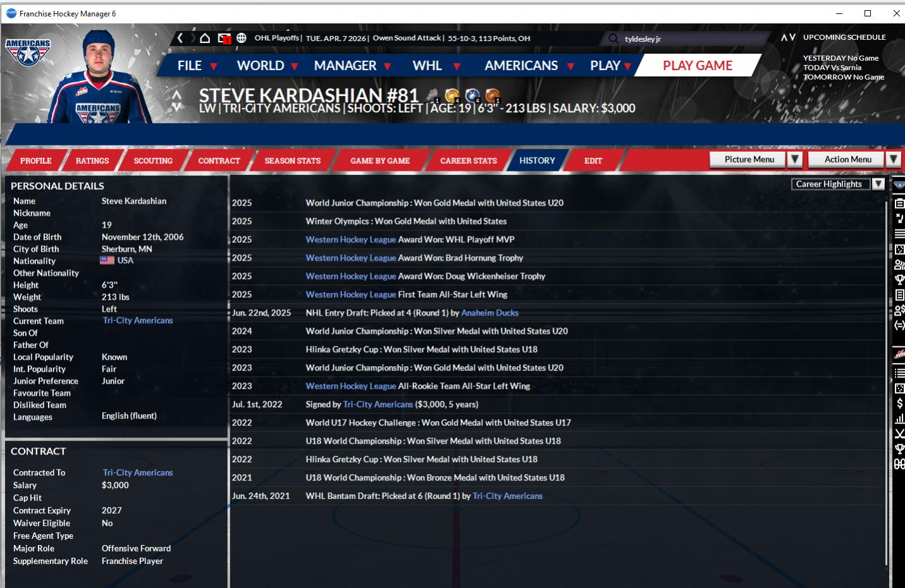Open the document page icon in the sidebar
The width and height of the screenshot is (905, 588).
[x=899, y=295]
